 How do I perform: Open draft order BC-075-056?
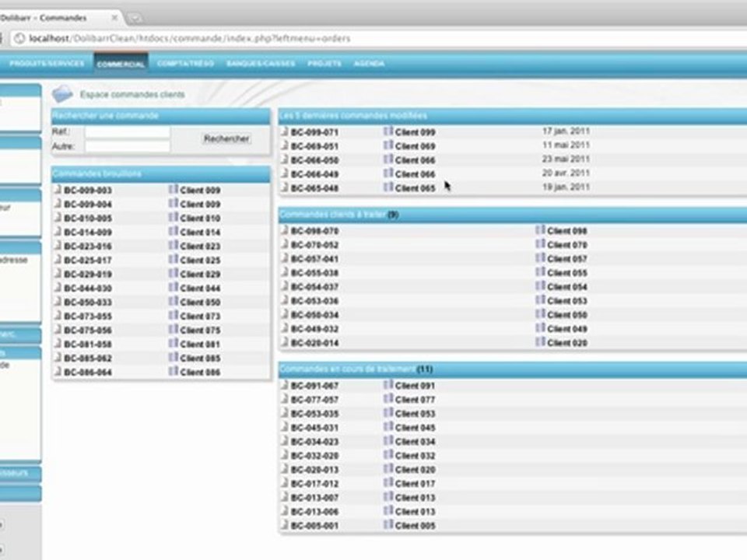click(88, 331)
